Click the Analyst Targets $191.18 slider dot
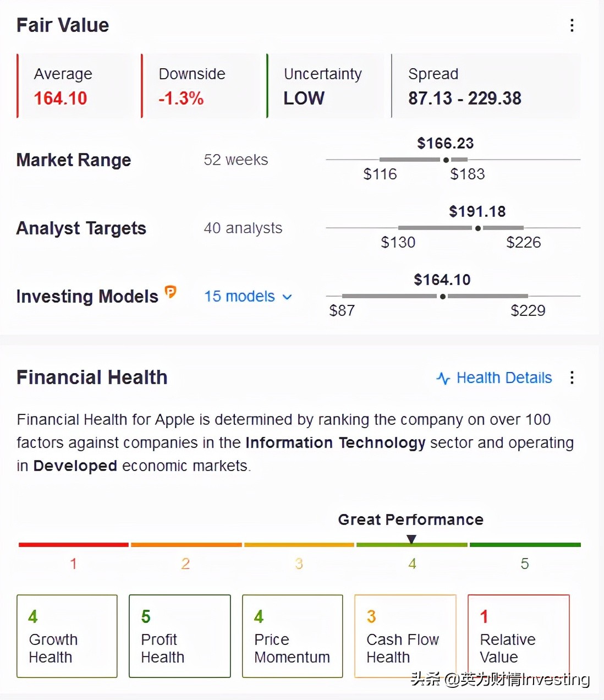Image resolution: width=604 pixels, height=700 pixels. pos(477,228)
